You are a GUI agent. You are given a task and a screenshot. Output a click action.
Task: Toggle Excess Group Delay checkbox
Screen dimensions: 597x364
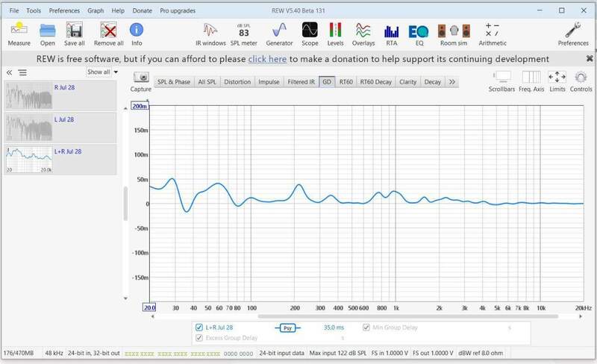pos(199,338)
